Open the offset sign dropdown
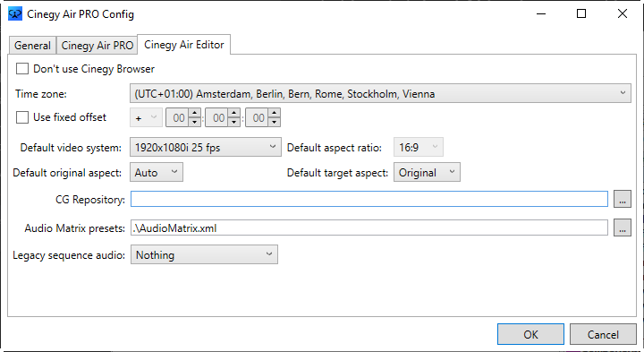 [146, 117]
